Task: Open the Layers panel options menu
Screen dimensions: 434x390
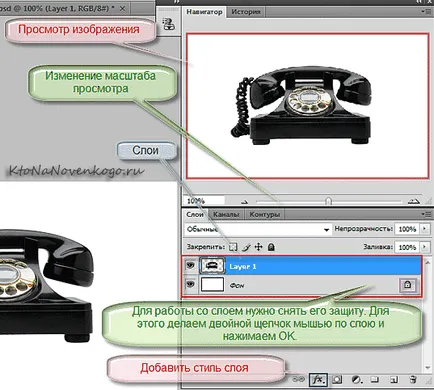Action: point(426,214)
